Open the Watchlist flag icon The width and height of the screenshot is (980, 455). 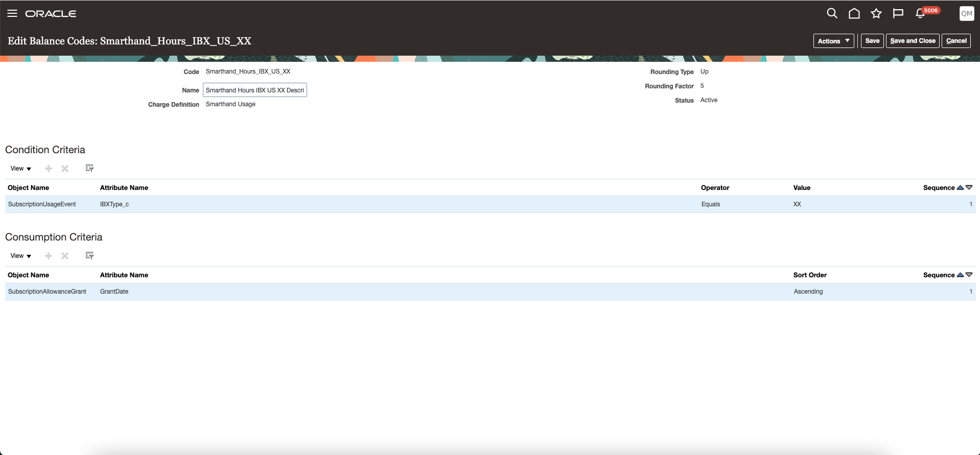(898, 13)
